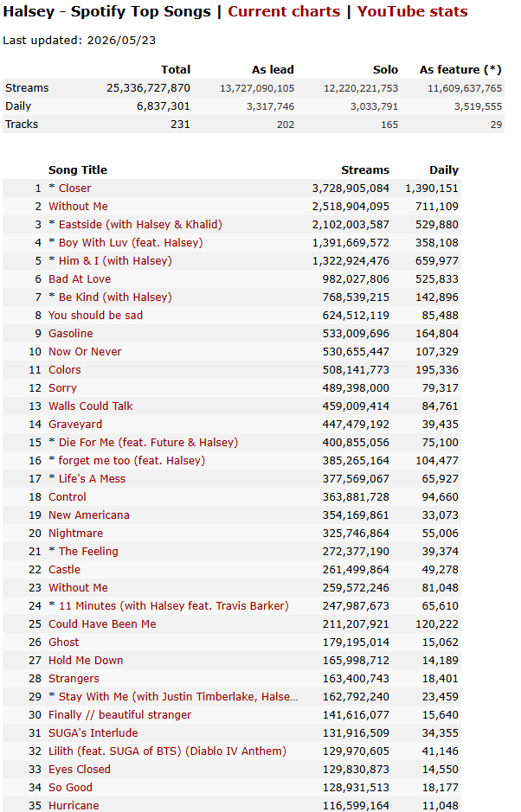Open the Gasoline track link
This screenshot has height=812, width=521.
point(70,333)
